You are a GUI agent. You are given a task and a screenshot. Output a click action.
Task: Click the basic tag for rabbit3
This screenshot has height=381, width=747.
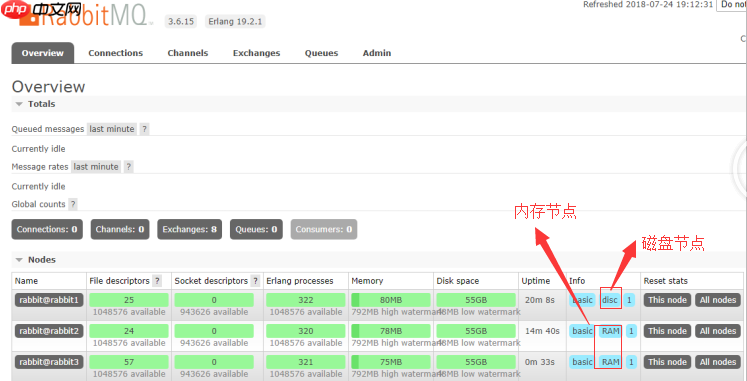[582, 362]
